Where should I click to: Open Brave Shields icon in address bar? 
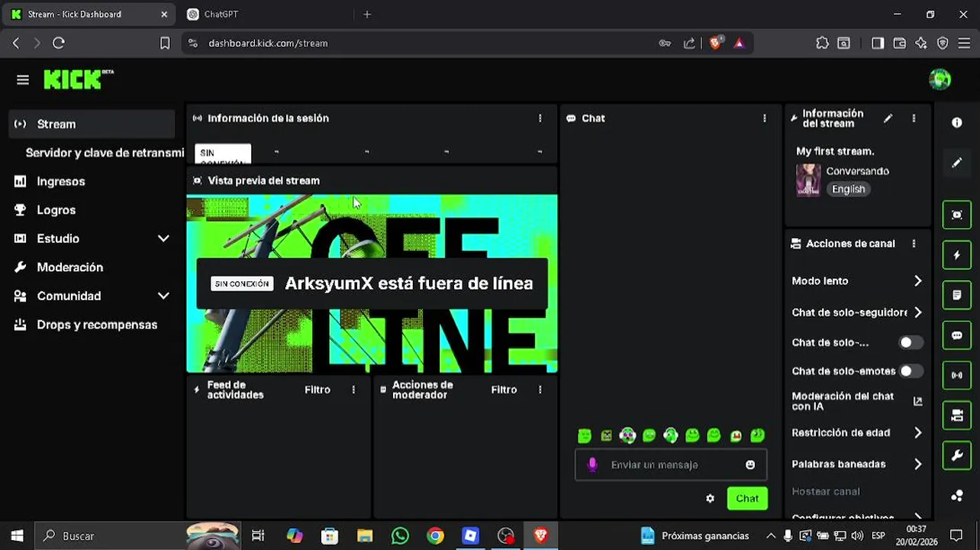pyautogui.click(x=715, y=43)
